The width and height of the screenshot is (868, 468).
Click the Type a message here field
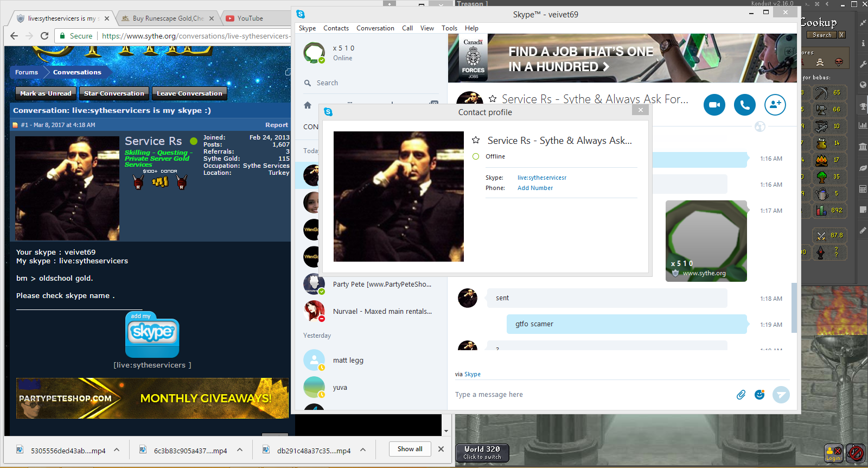(x=591, y=395)
